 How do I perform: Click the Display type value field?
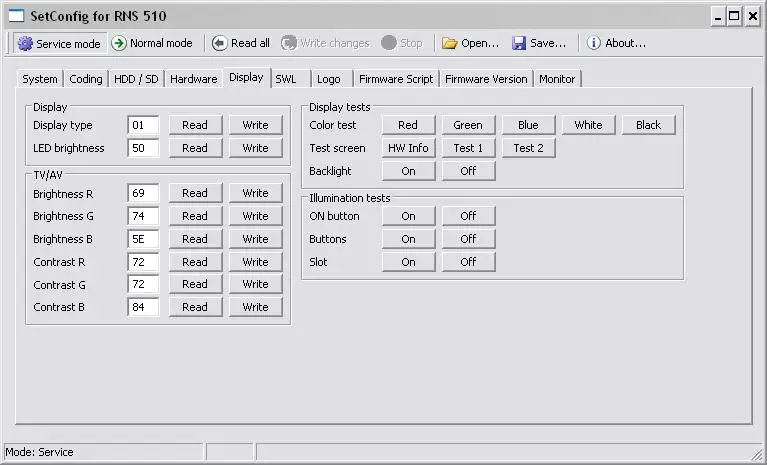[143, 125]
